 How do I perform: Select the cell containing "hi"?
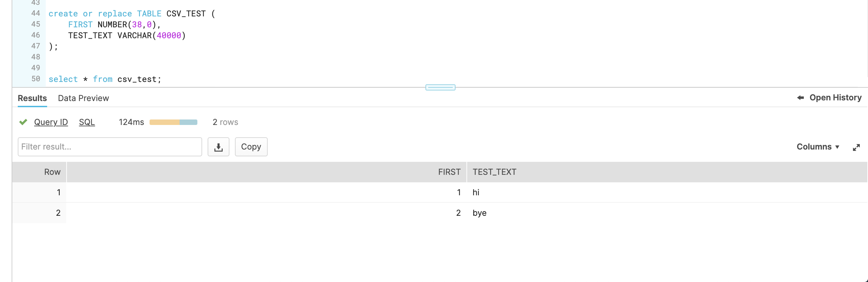pyautogui.click(x=476, y=193)
